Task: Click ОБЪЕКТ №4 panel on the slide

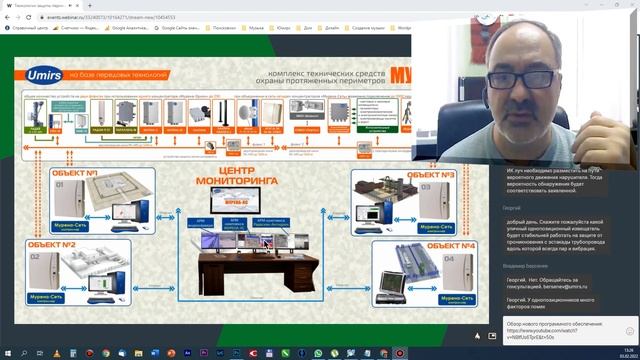Action: pyautogui.click(x=425, y=274)
